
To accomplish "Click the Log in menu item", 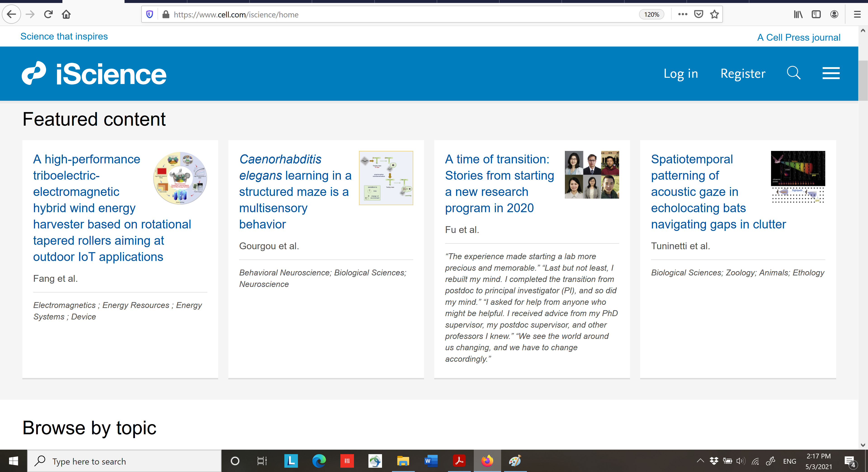I will pos(680,73).
